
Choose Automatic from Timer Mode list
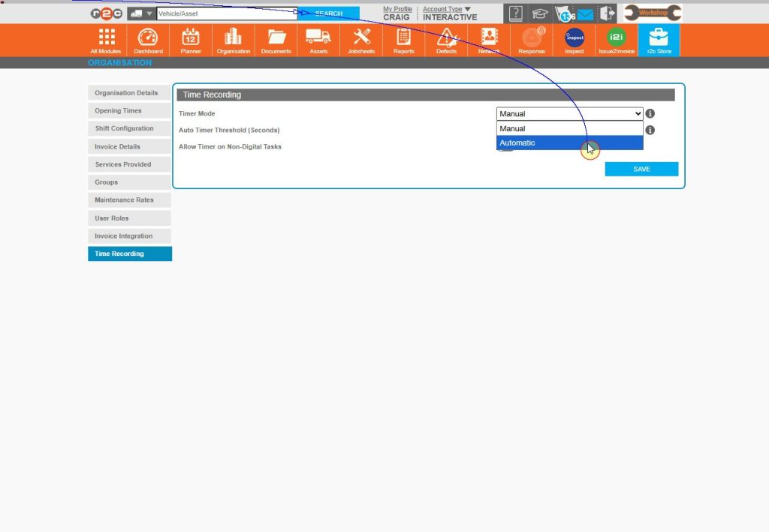click(569, 143)
